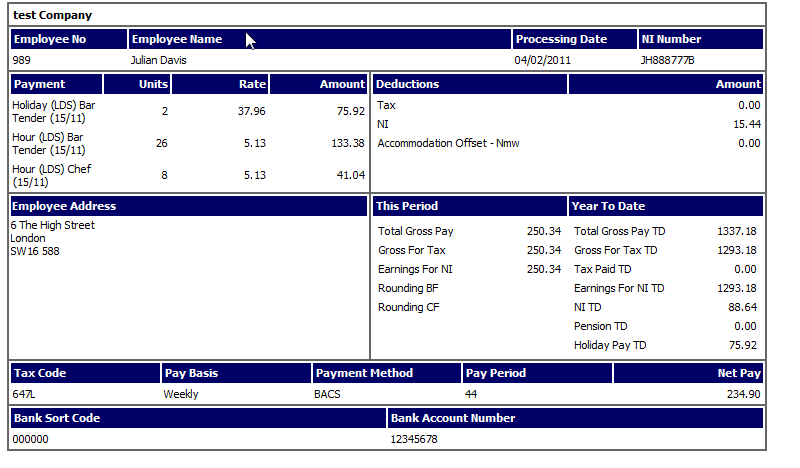Click the name Julian Davis
The image size is (800, 468).
click(x=159, y=60)
